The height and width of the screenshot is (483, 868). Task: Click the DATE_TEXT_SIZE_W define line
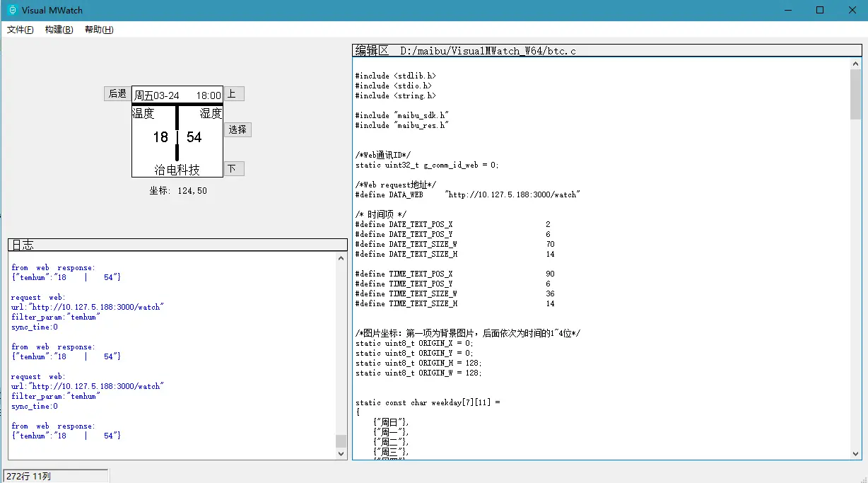(455, 244)
